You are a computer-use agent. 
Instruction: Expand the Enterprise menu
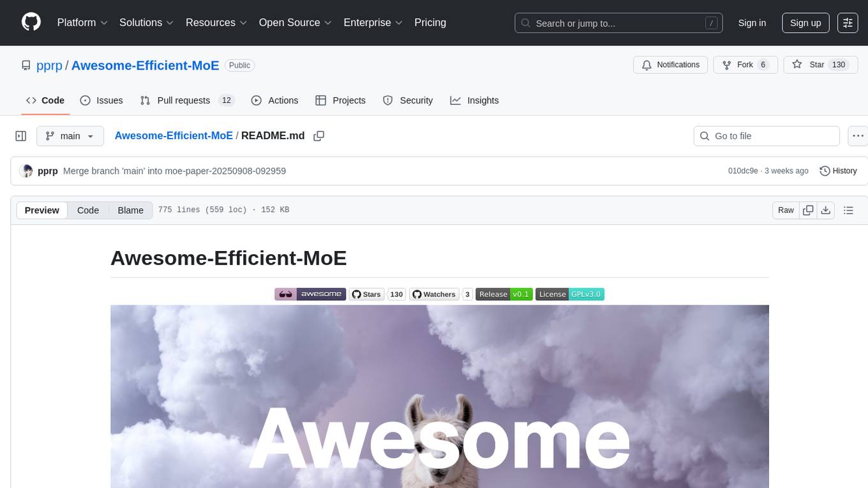coord(373,22)
